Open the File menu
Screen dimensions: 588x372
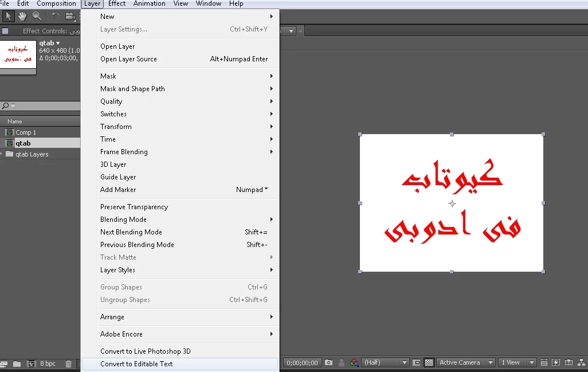click(x=4, y=4)
